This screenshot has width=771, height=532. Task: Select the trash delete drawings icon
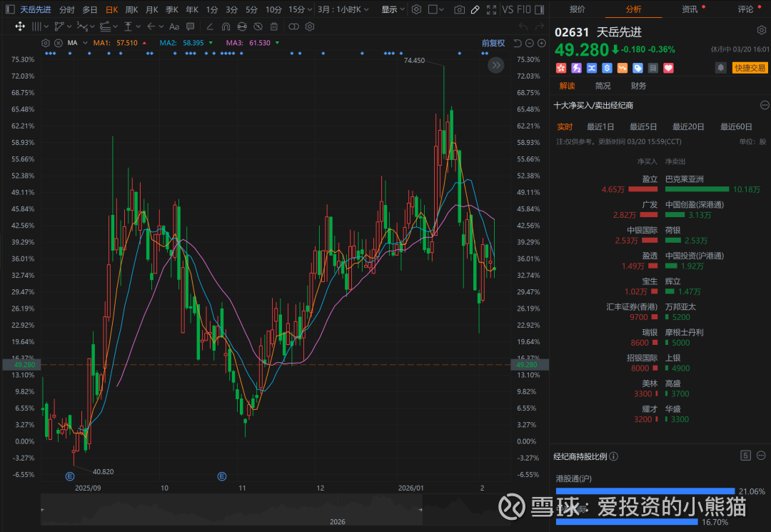pos(275,26)
